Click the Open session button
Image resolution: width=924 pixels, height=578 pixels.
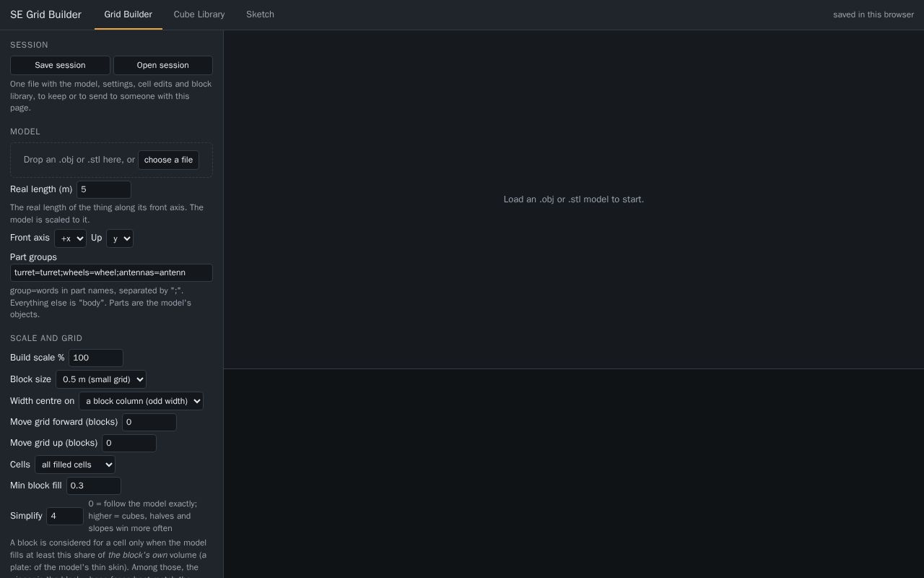tap(163, 65)
